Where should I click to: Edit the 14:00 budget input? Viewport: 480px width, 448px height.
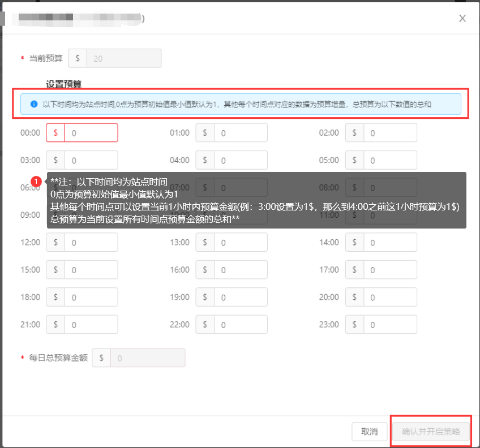tap(390, 242)
